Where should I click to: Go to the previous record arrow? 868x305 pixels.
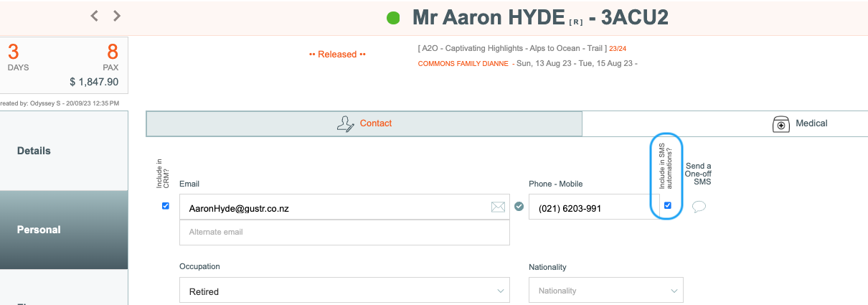coord(94,16)
